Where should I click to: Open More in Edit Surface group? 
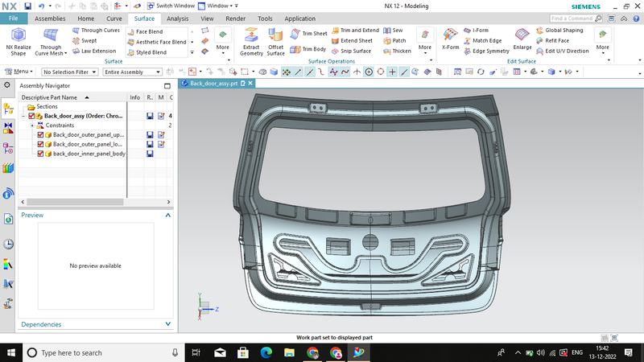[602, 42]
